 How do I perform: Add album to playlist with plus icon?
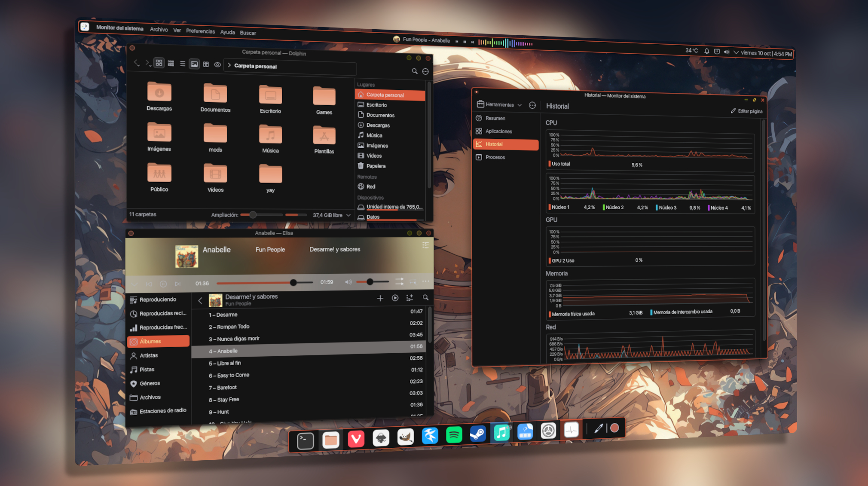380,298
